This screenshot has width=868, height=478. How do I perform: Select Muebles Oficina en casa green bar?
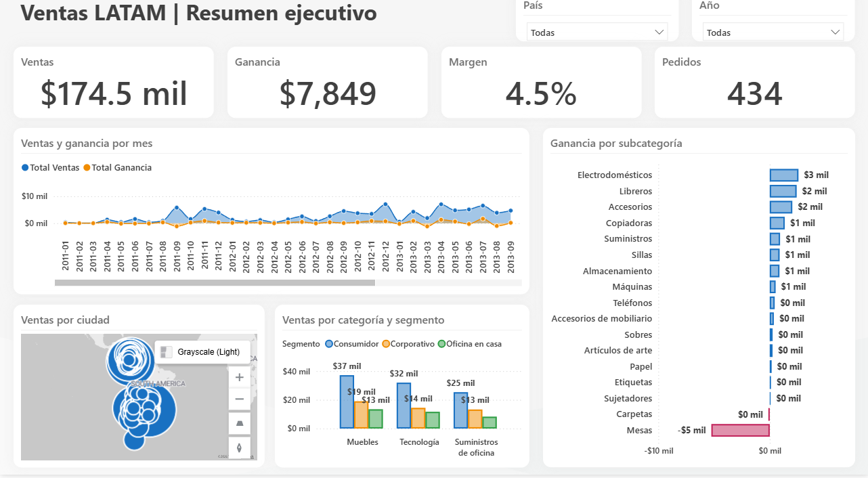click(375, 418)
